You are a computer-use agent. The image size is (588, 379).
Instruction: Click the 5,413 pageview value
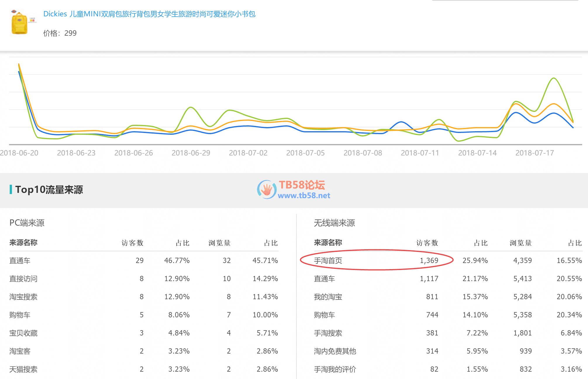pyautogui.click(x=523, y=278)
